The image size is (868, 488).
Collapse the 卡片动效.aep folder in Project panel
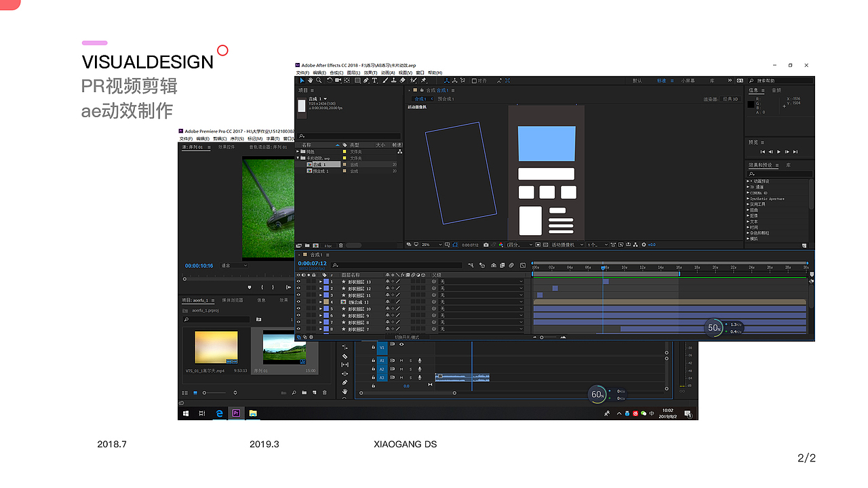point(298,158)
